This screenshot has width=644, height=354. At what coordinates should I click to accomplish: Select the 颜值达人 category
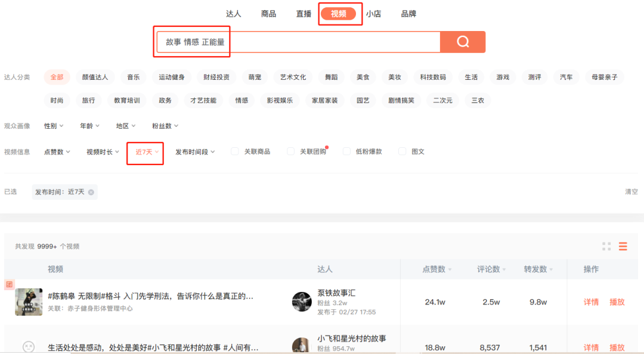[95, 77]
